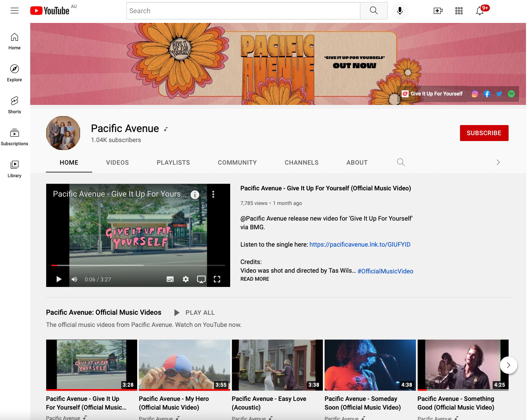Open the Easy Love (Acoustic) thumbnail
527x420 pixels.
277,365
